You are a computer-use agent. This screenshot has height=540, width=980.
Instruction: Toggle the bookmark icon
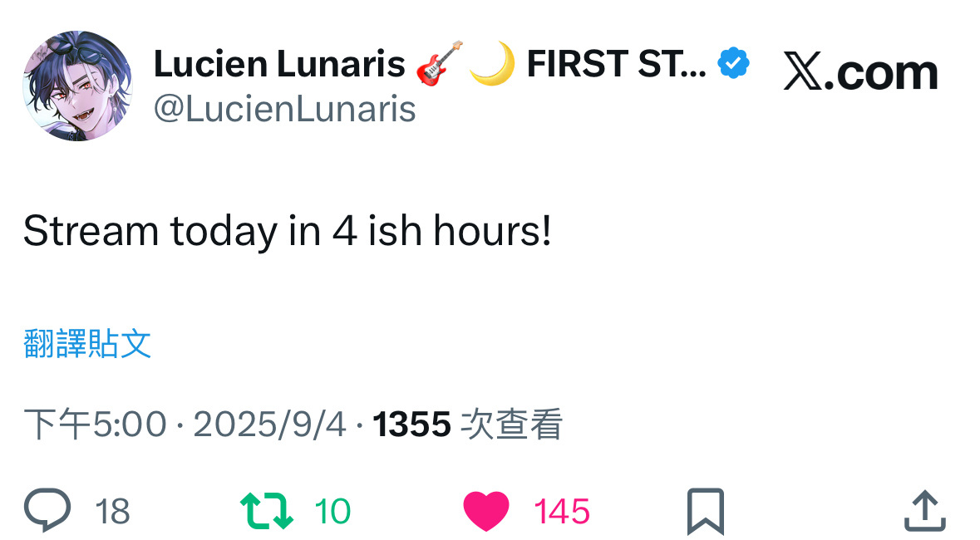706,511
